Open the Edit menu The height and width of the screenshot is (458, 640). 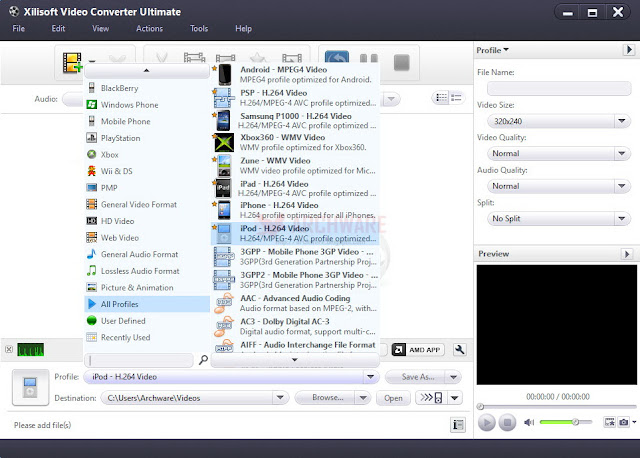[58, 29]
